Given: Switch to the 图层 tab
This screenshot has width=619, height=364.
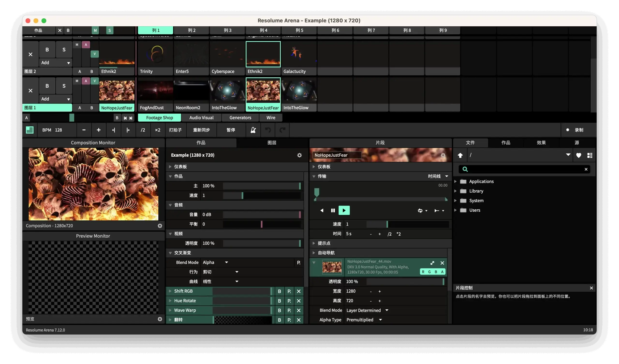Looking at the screenshot, I should 272,143.
